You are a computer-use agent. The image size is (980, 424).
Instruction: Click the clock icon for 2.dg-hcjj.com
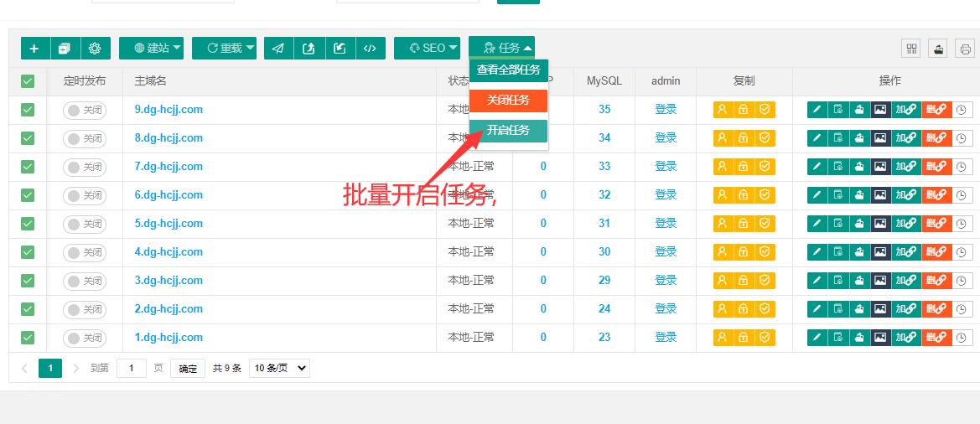(x=962, y=309)
